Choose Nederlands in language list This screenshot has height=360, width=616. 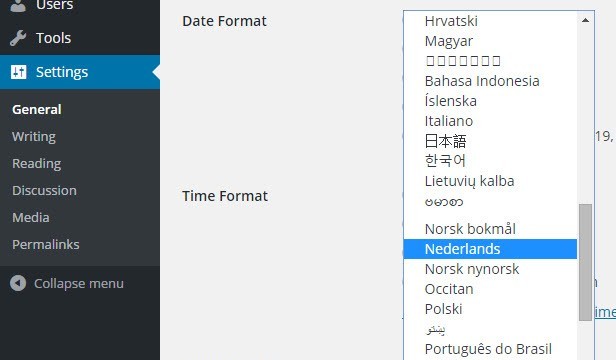[490, 249]
